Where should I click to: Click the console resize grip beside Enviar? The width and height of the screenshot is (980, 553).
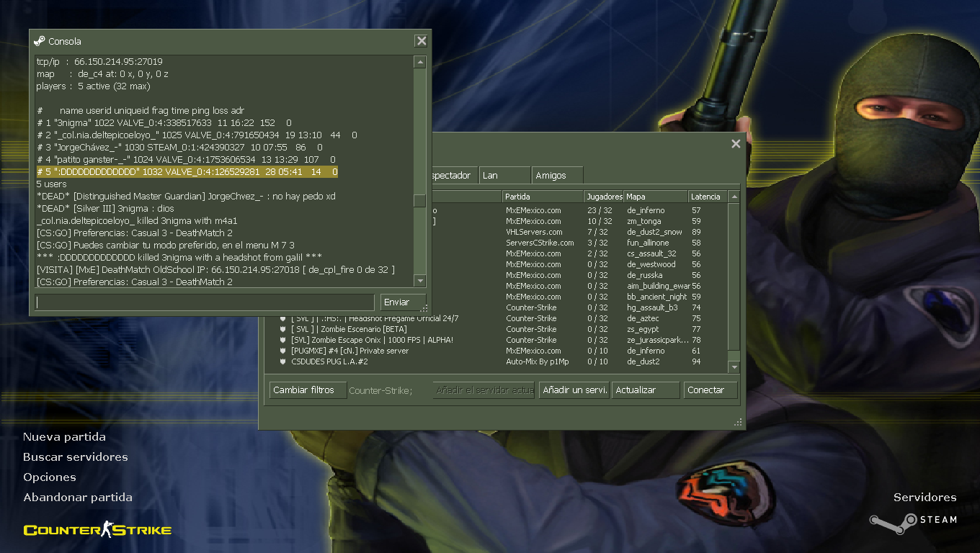coord(424,308)
